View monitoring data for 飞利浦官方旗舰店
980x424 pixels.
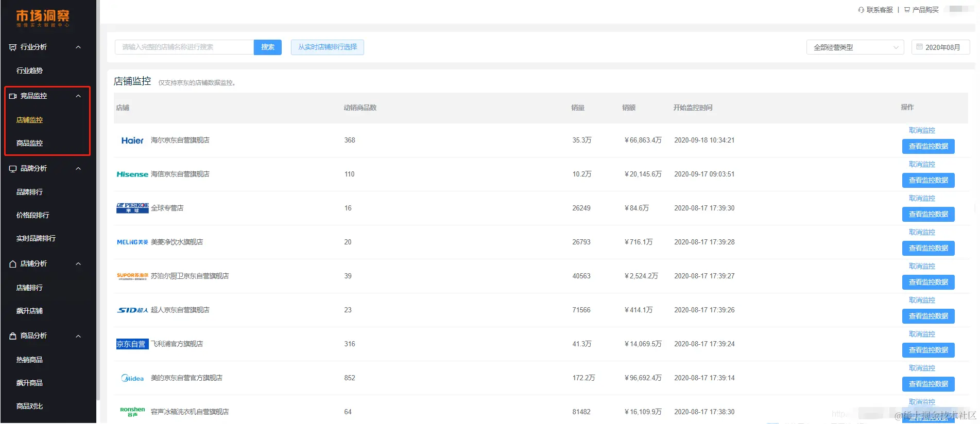coord(929,350)
